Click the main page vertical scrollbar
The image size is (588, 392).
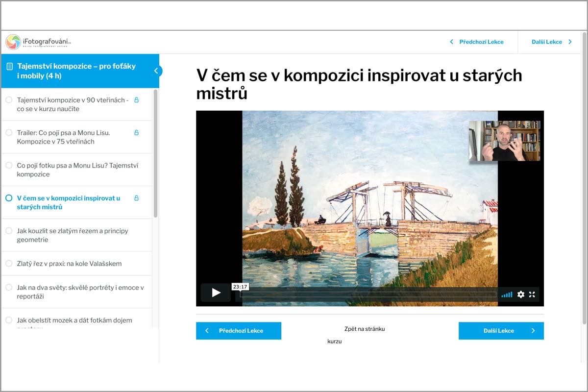point(584,177)
